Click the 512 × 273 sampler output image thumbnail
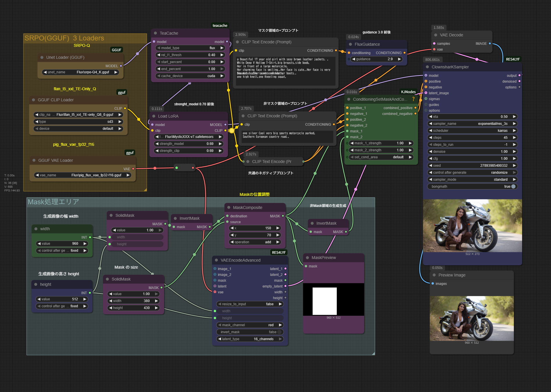This screenshot has height=392, width=551. [x=472, y=226]
